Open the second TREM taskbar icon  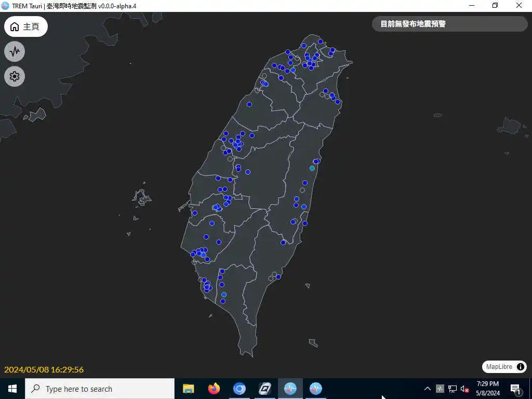(316, 389)
